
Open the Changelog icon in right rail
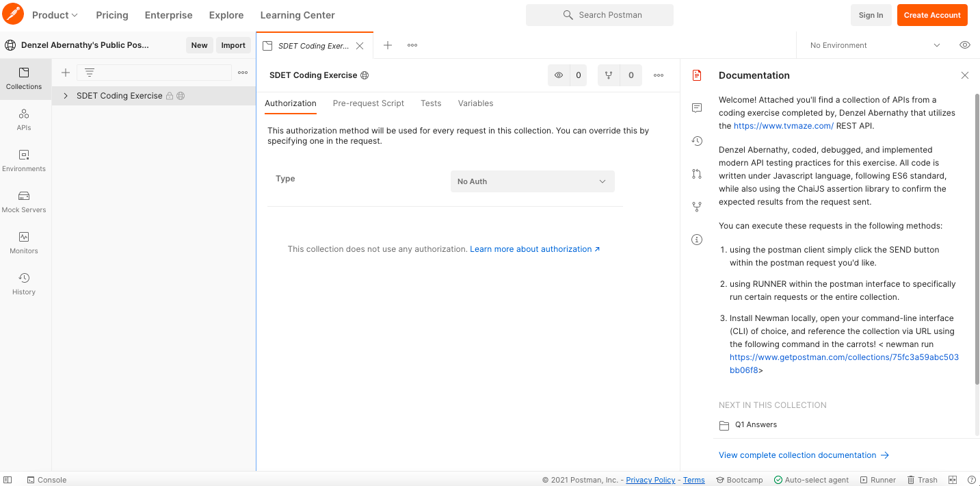(697, 141)
